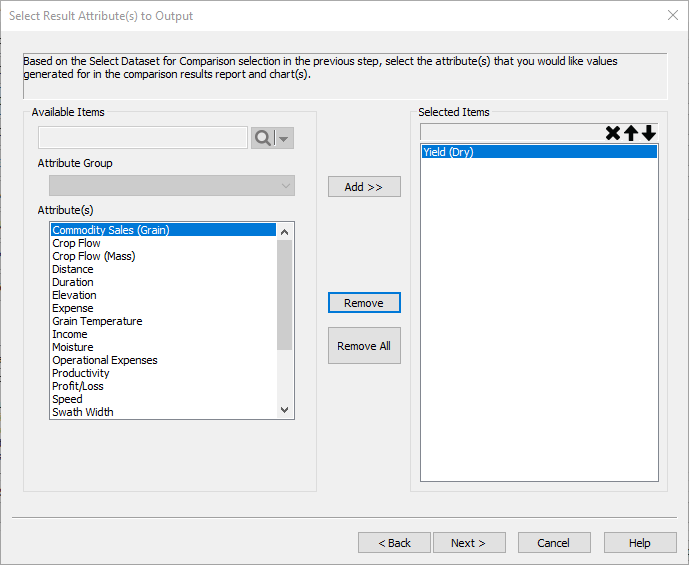Select the Crop Flow attribute

tap(163, 243)
